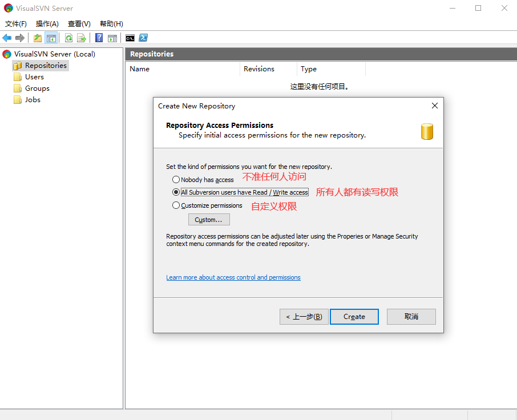Launch the Command Prompt toolbar icon
The height and width of the screenshot is (420, 517).
(130, 38)
